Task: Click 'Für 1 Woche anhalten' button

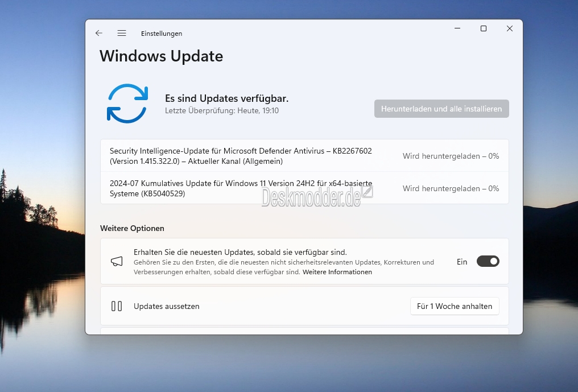Action: (x=455, y=306)
